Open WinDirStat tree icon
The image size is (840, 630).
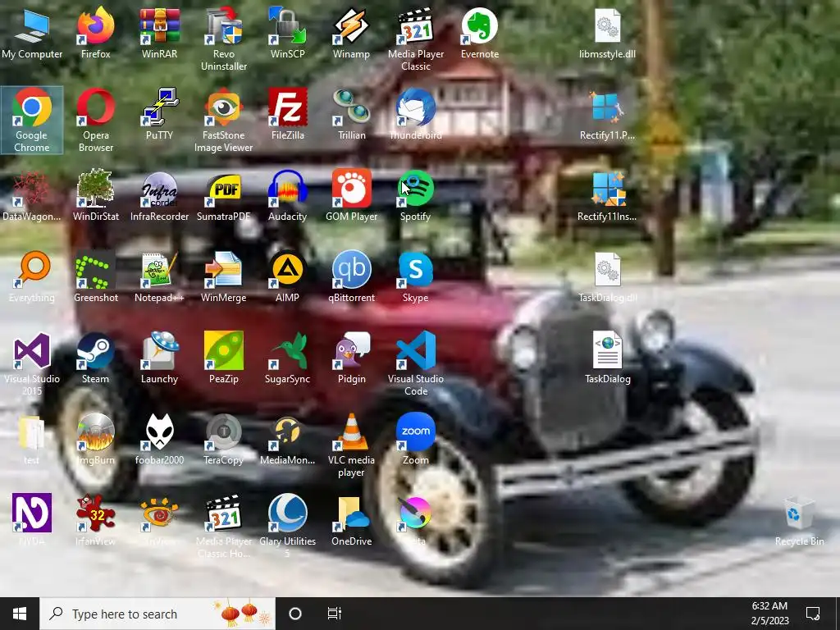point(95,189)
